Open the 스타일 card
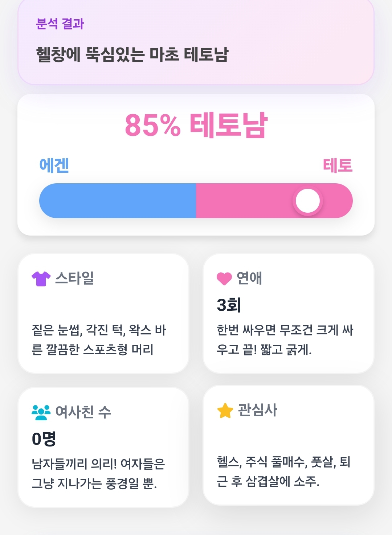This screenshot has height=535, width=392. coord(103,314)
